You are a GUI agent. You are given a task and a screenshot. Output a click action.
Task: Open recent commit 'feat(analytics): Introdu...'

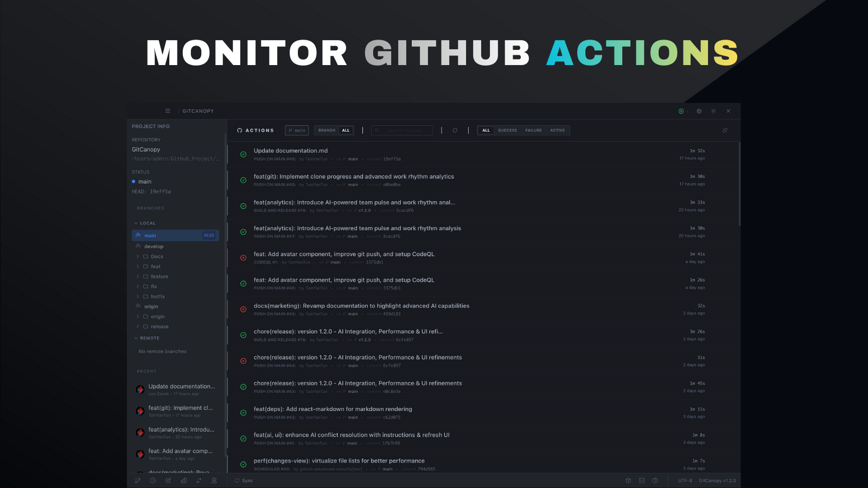coord(175,433)
